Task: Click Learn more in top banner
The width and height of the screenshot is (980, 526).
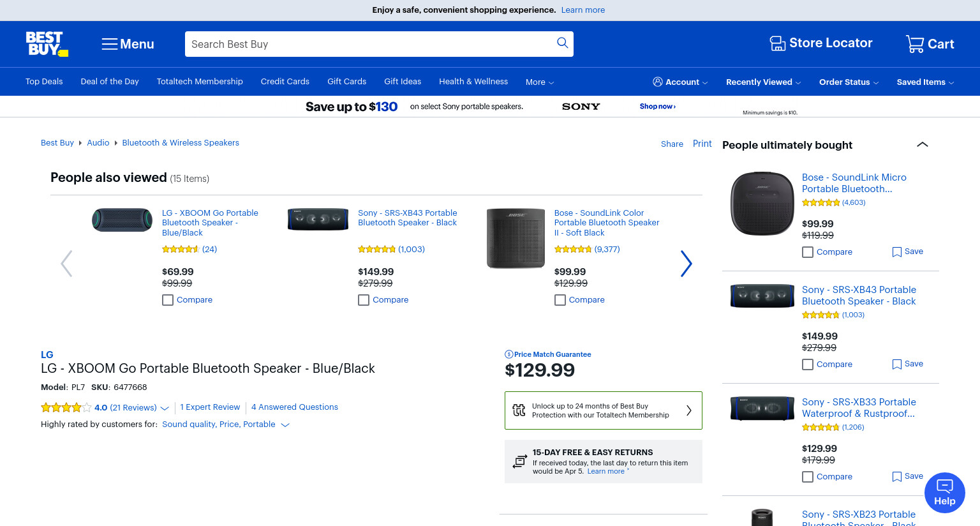Action: pyautogui.click(x=583, y=10)
